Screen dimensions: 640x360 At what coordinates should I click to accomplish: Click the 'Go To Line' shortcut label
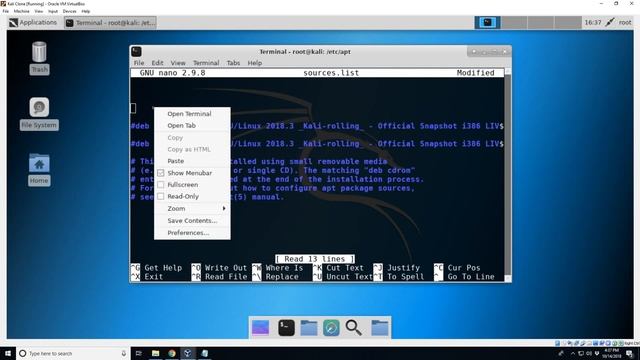click(471, 277)
